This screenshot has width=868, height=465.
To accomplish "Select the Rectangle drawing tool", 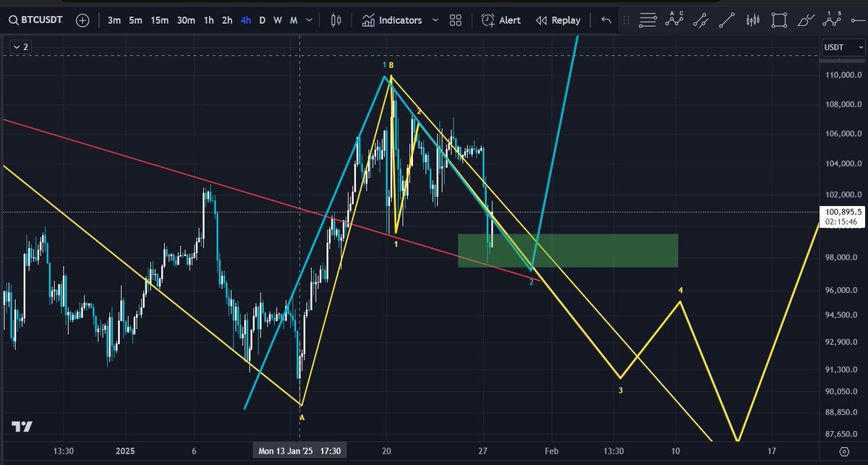I will coord(779,20).
